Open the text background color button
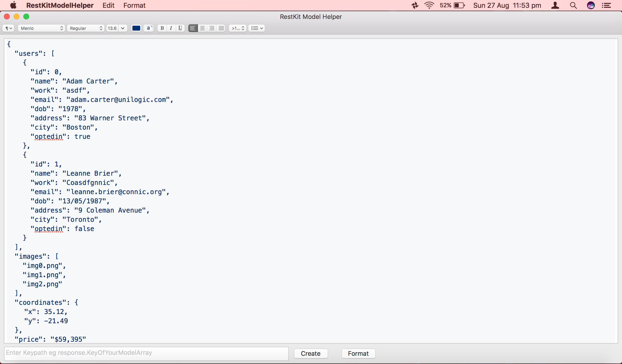The width and height of the screenshot is (622, 364). 148,28
